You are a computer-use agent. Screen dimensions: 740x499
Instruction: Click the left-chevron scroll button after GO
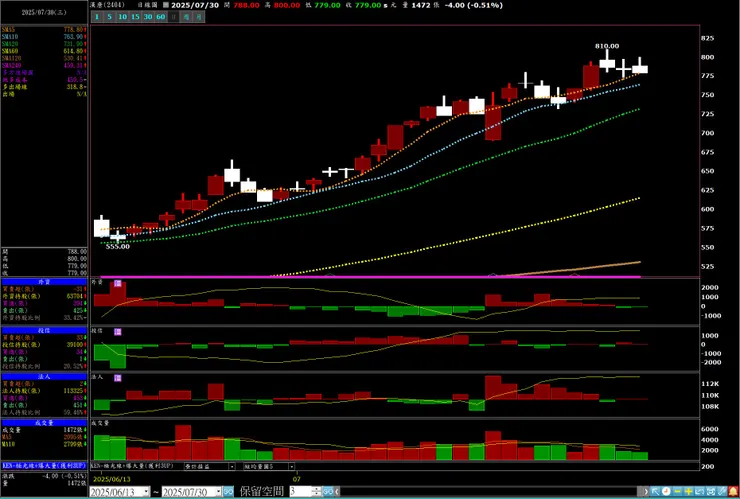point(337,491)
